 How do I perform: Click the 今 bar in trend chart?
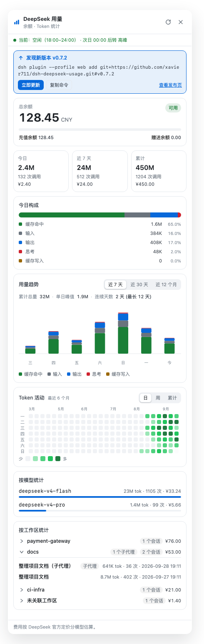coord(169,346)
